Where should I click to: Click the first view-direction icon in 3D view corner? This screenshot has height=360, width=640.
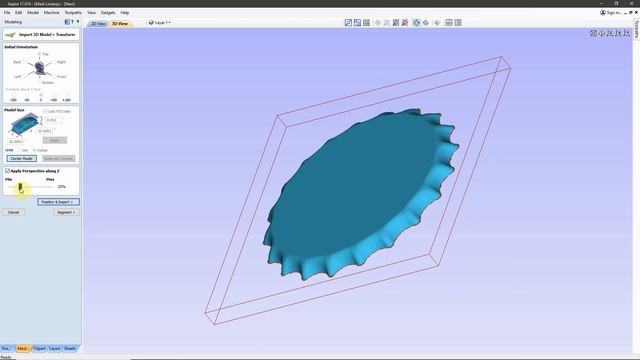coord(593,33)
